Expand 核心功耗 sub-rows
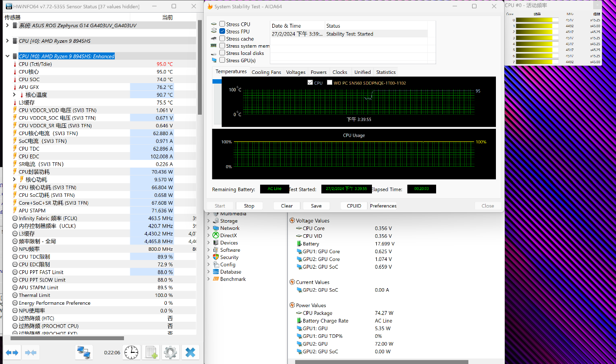Viewport: 616px width, 364px height. point(15,179)
